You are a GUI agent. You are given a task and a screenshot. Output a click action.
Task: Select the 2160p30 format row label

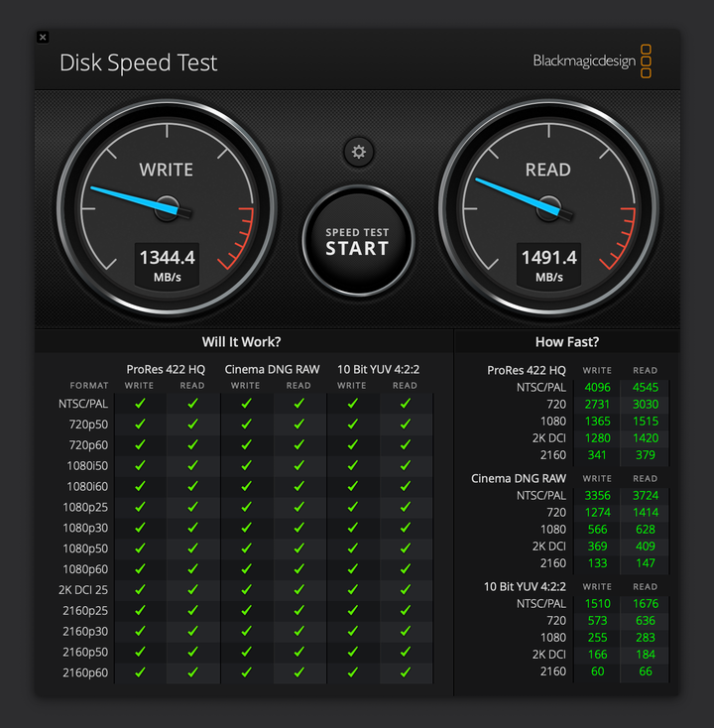click(85, 632)
